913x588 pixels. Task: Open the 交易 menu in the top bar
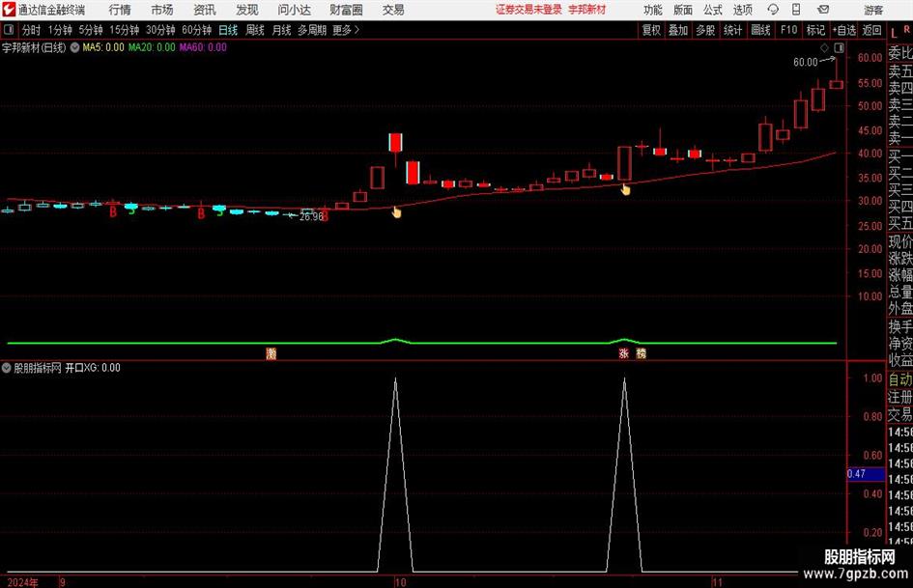point(393,10)
